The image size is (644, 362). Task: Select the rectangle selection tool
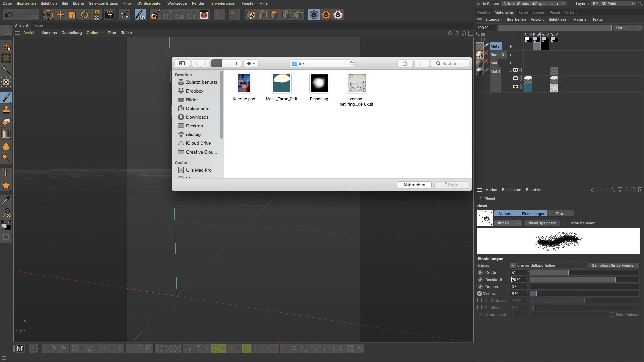[6, 58]
